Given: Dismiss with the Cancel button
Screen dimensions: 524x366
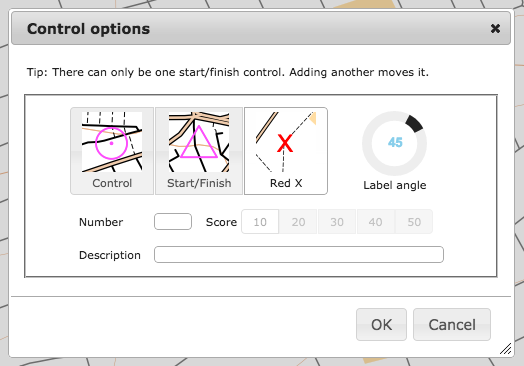Looking at the screenshot, I should (x=452, y=325).
